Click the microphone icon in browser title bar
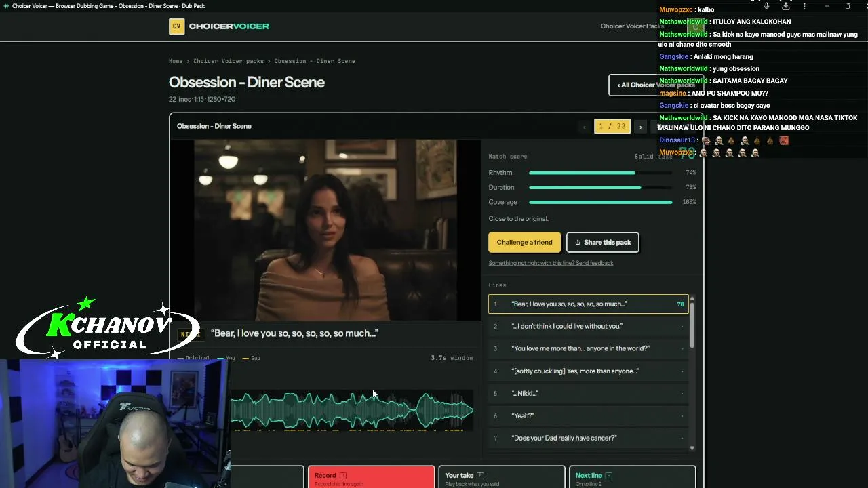This screenshot has height=488, width=868. coord(766,6)
